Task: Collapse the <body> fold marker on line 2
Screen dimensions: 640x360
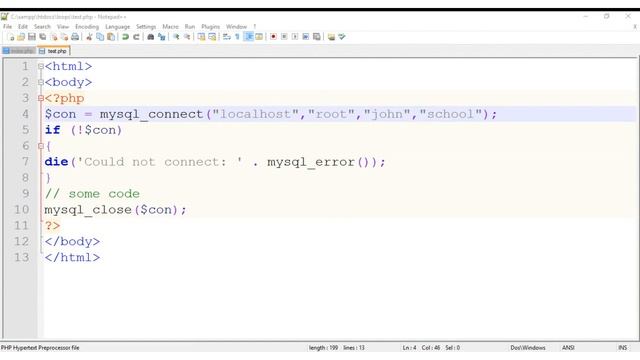Action: (40, 82)
